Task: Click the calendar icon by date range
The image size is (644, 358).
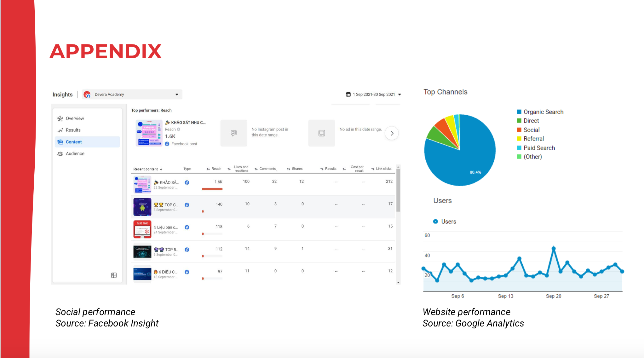Action: pyautogui.click(x=348, y=95)
